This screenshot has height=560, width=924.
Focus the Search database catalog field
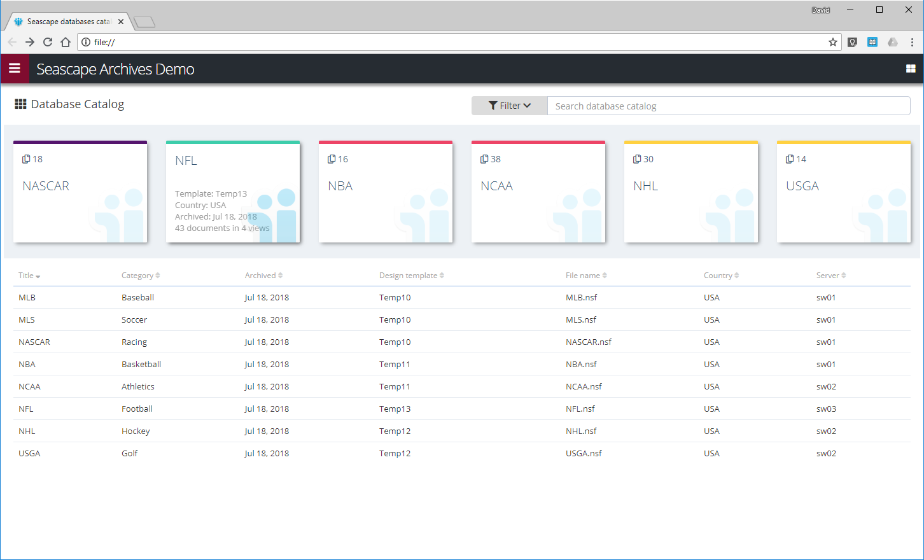729,106
